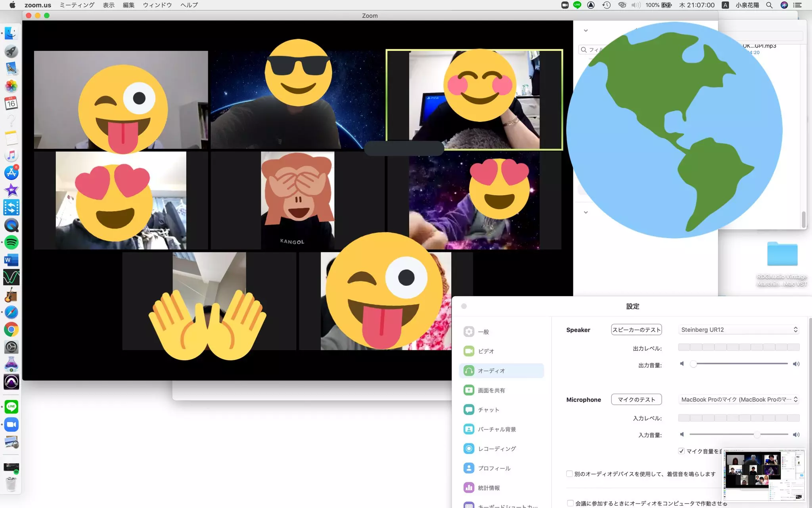Click LINE status icon in menu bar
Viewport: 812px width, 508px height.
(x=577, y=5)
